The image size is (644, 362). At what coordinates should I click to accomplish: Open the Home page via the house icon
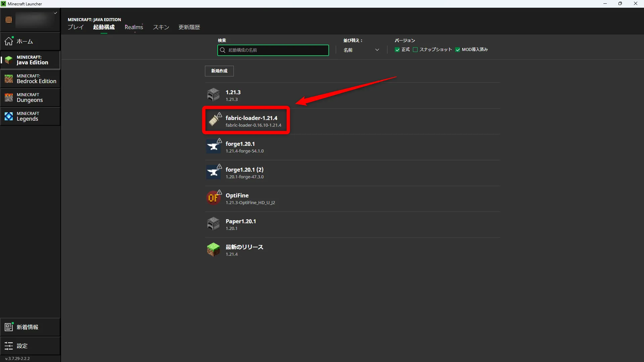[x=9, y=41]
